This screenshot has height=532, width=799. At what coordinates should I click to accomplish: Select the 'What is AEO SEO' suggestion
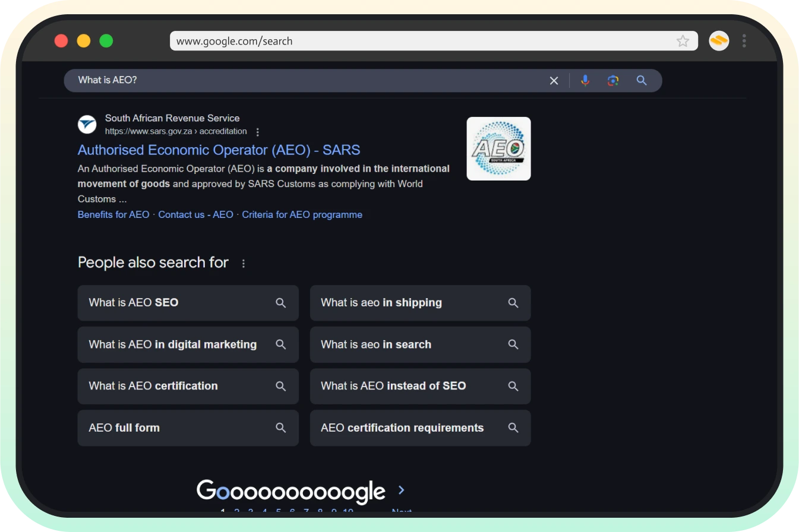coord(178,303)
